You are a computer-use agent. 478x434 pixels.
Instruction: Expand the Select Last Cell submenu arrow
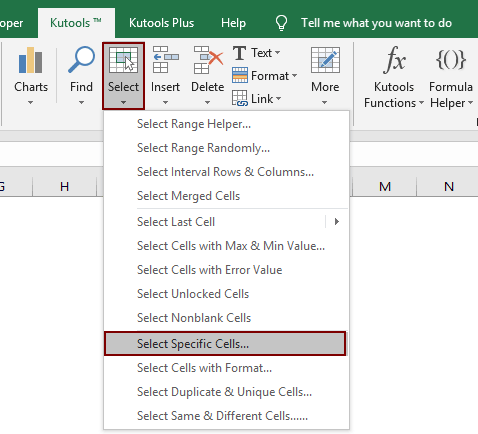click(337, 222)
